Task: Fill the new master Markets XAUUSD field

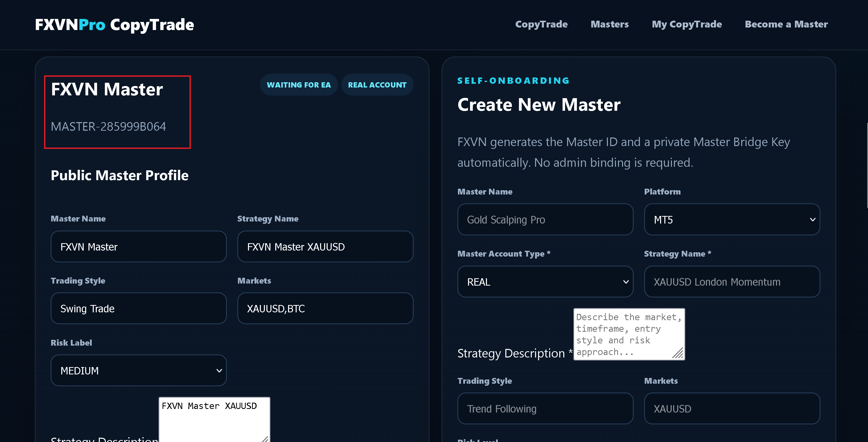Action: [732, 409]
